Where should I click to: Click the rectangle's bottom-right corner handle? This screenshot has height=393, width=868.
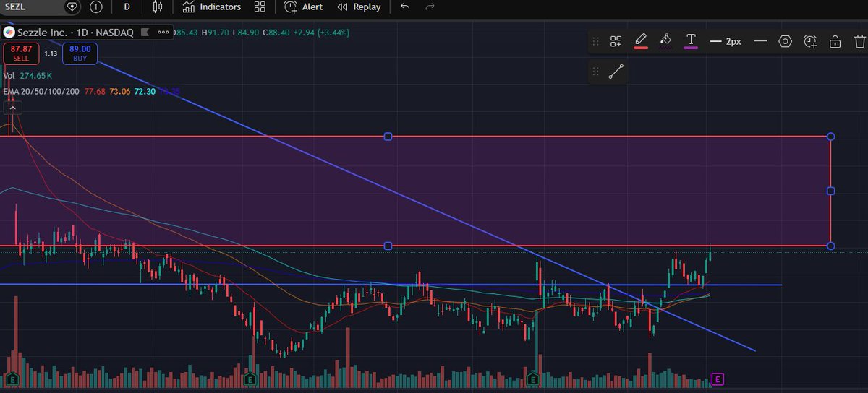(830, 246)
